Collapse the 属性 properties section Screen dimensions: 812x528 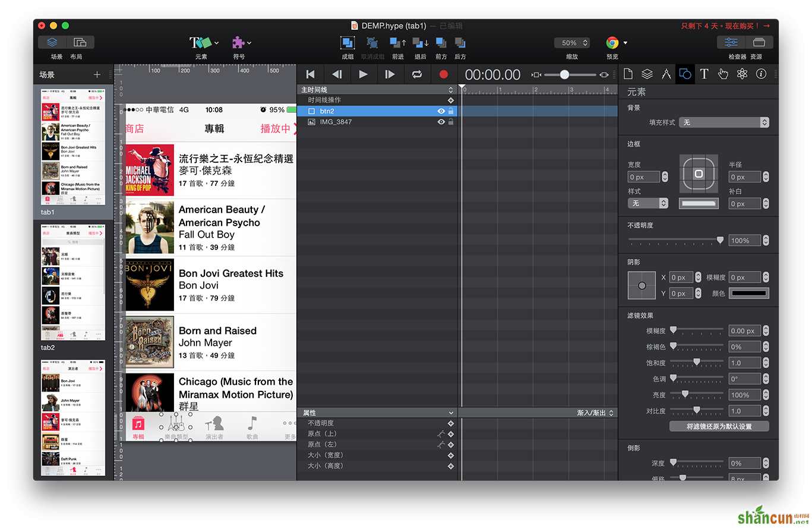pos(451,413)
